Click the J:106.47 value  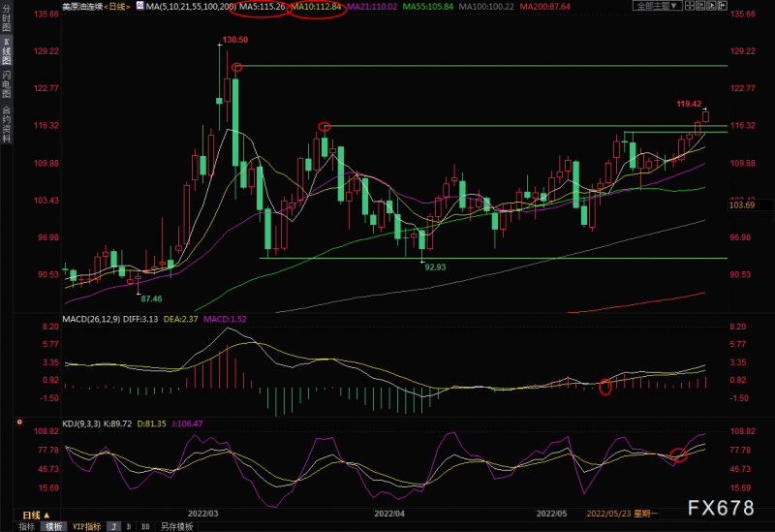coord(187,423)
